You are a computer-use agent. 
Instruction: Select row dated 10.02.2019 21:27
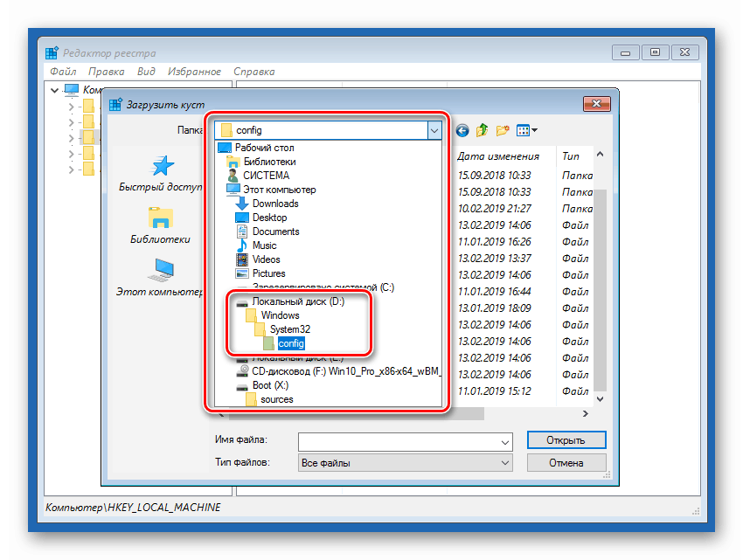point(524,209)
